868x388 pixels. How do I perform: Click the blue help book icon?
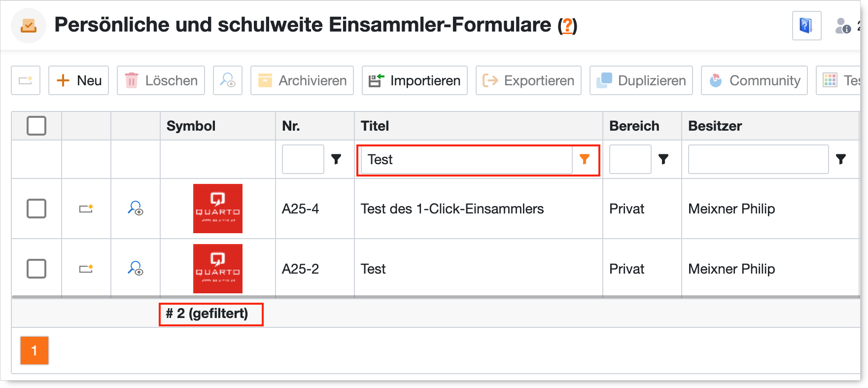click(x=806, y=25)
